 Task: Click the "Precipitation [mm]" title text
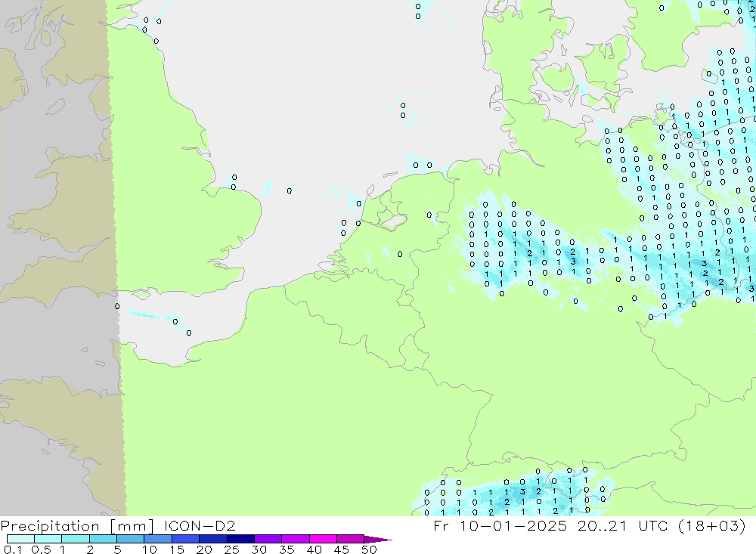[x=77, y=526]
